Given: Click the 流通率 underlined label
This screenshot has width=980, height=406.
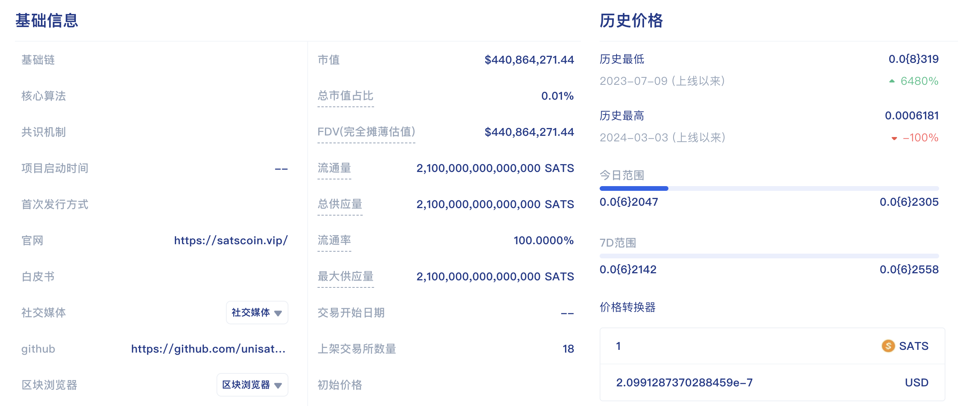Looking at the screenshot, I should [x=334, y=240].
